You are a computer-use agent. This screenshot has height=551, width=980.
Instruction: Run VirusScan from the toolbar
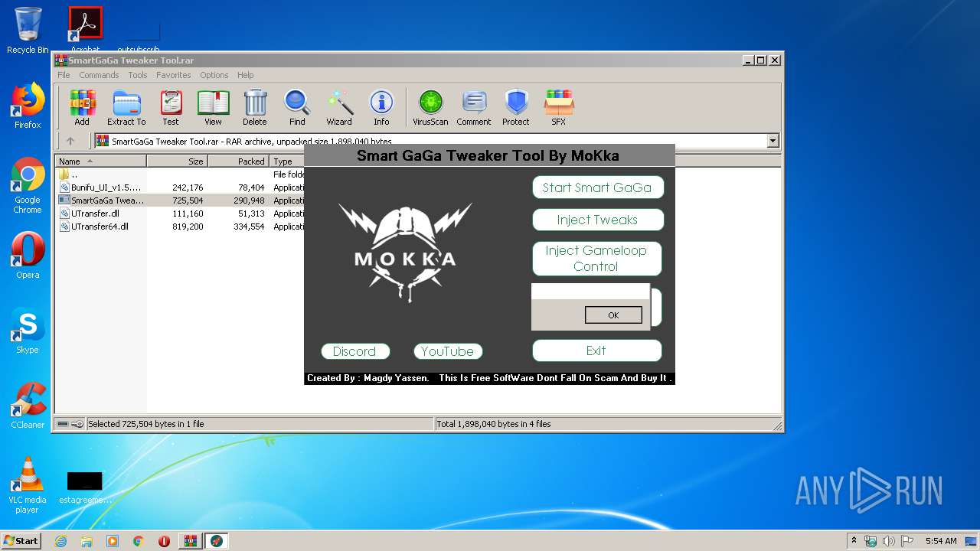click(430, 107)
